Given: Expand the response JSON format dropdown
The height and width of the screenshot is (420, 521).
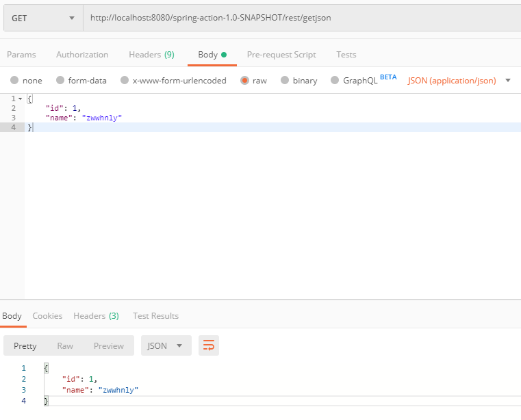Looking at the screenshot, I should (166, 345).
